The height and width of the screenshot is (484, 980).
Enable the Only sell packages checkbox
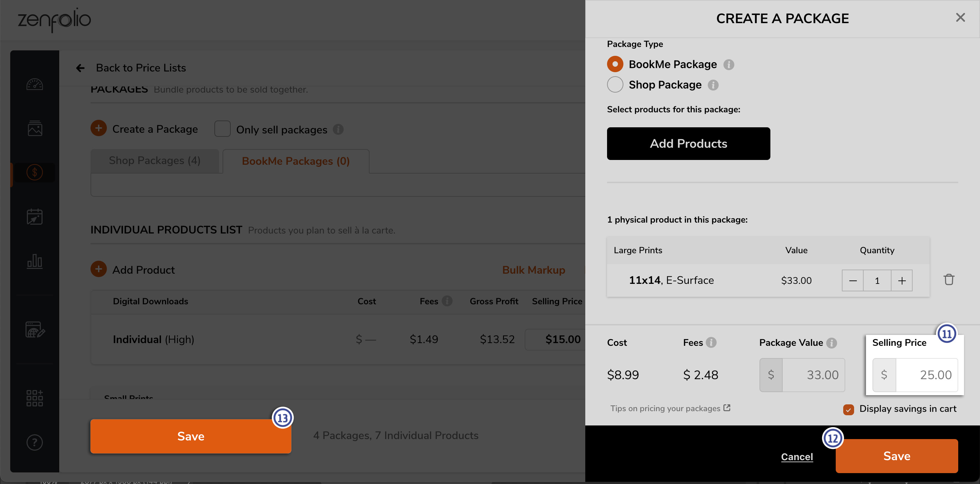point(223,129)
